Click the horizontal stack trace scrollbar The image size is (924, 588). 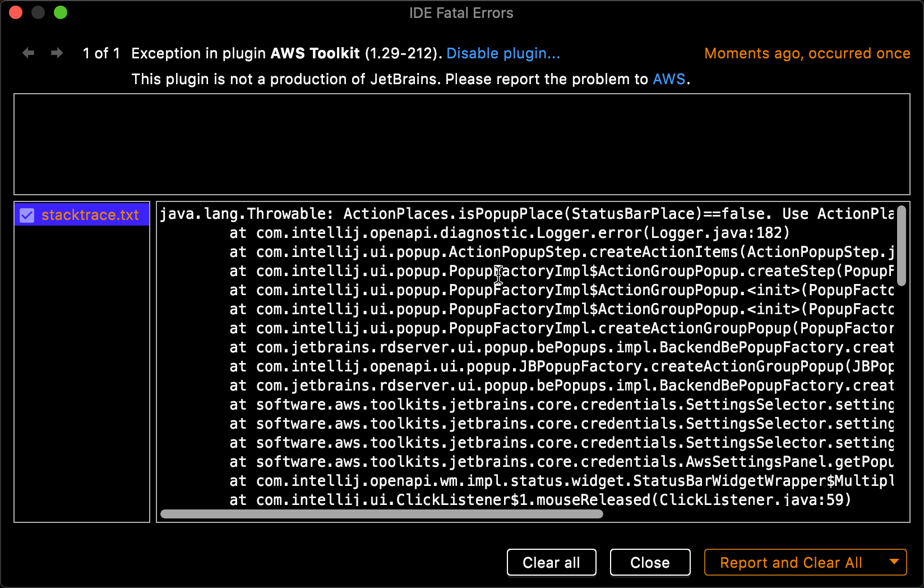coord(381,514)
